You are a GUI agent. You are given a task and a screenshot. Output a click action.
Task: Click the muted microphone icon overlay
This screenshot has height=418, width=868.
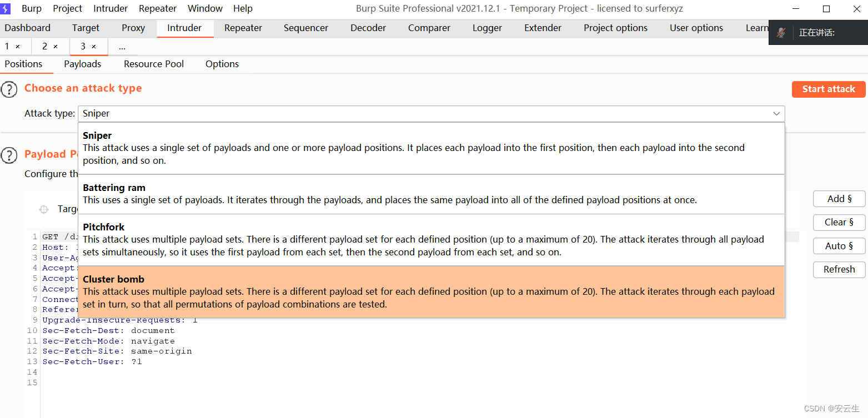(x=781, y=33)
